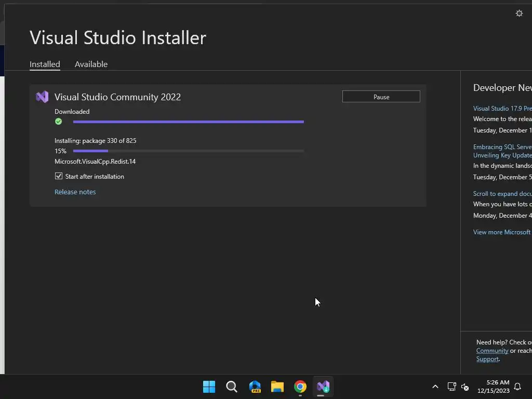Click the Visual Studio Community 2022 title
This screenshot has height=399, width=532.
(x=118, y=97)
